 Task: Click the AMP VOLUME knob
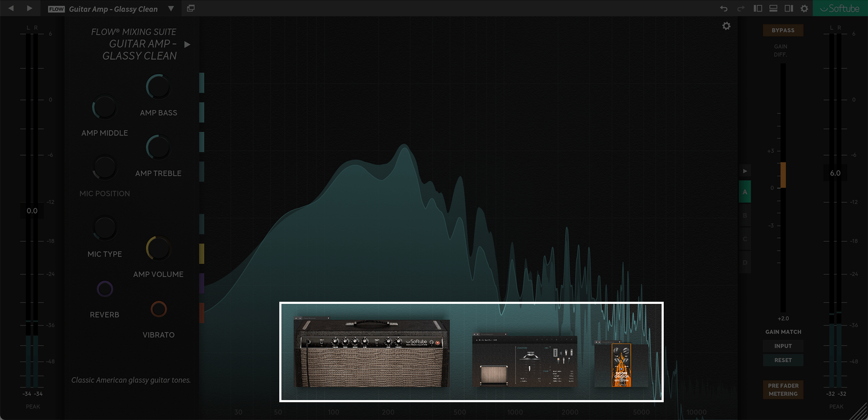(158, 248)
